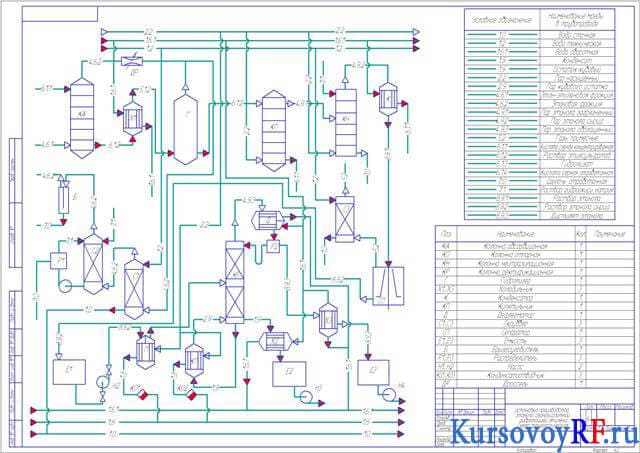Image resolution: width=640 pixels, height=453 pixels.
Task: Click the KO2 condensate trap symbol
Action: [190, 395]
